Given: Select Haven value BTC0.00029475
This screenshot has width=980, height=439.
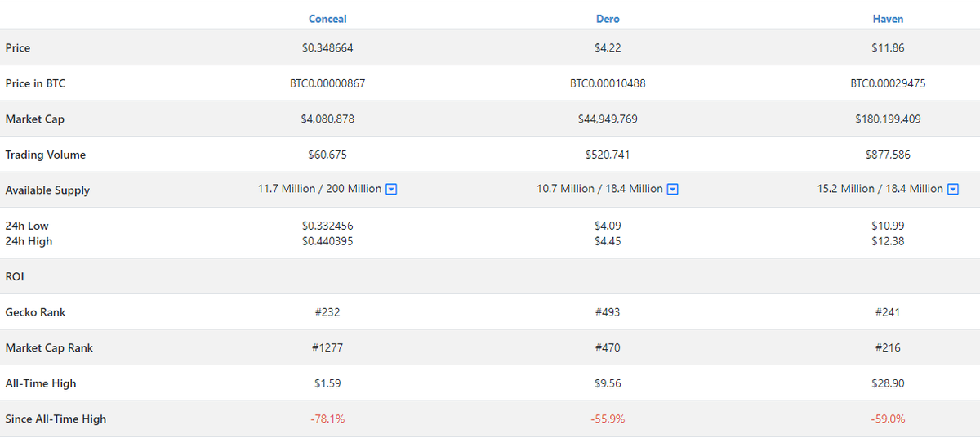Looking at the screenshot, I should coord(888,83).
